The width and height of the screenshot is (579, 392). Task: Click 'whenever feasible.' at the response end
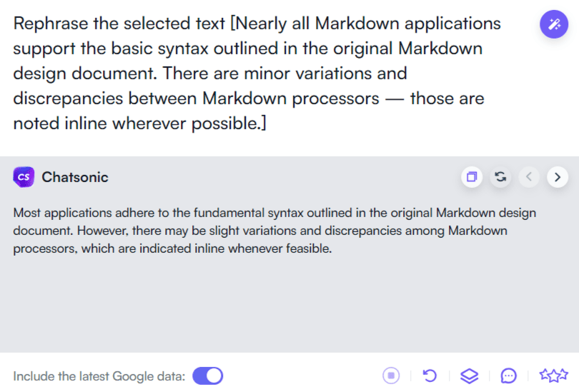pyautogui.click(x=280, y=248)
